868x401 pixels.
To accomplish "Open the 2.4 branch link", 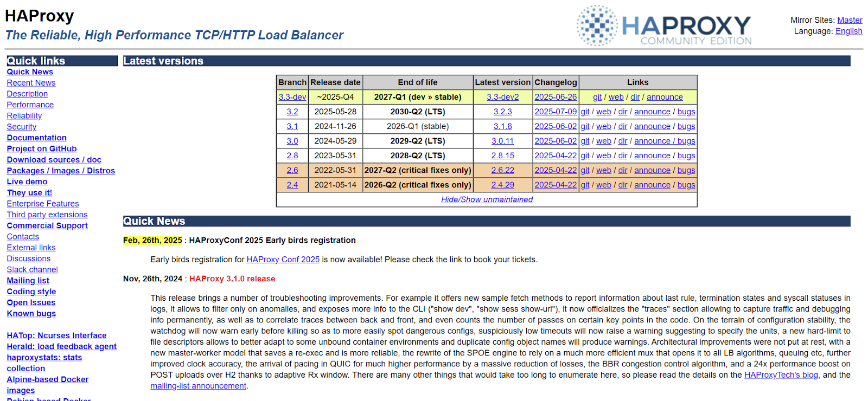I will (292, 185).
